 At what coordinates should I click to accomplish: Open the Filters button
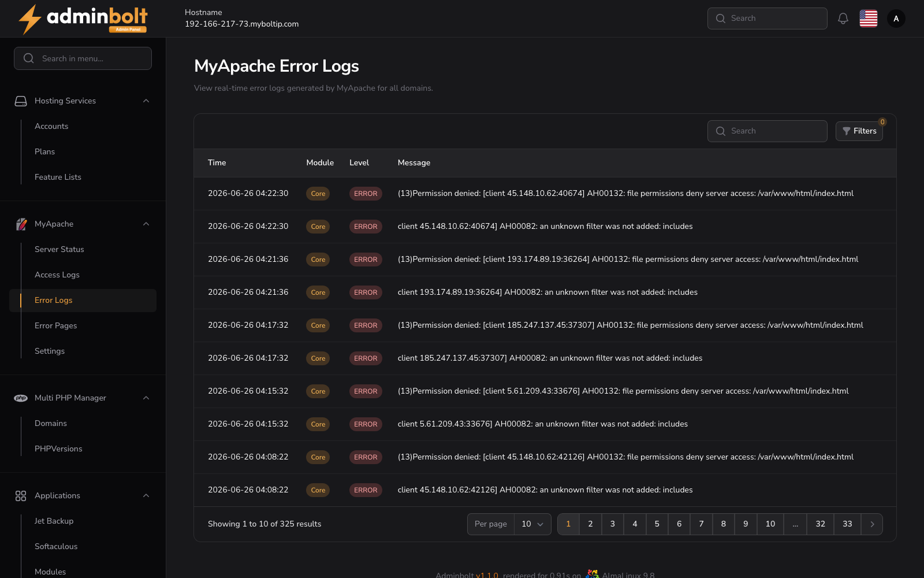tap(859, 131)
